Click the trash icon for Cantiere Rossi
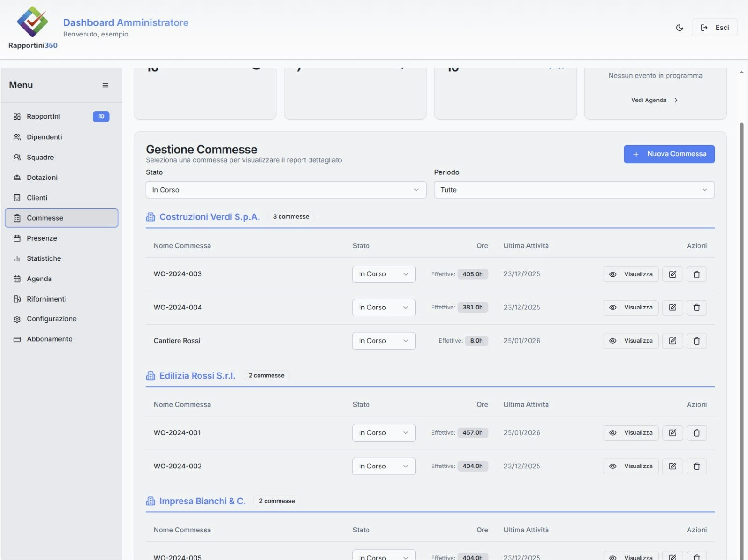This screenshot has width=748, height=560. click(697, 341)
